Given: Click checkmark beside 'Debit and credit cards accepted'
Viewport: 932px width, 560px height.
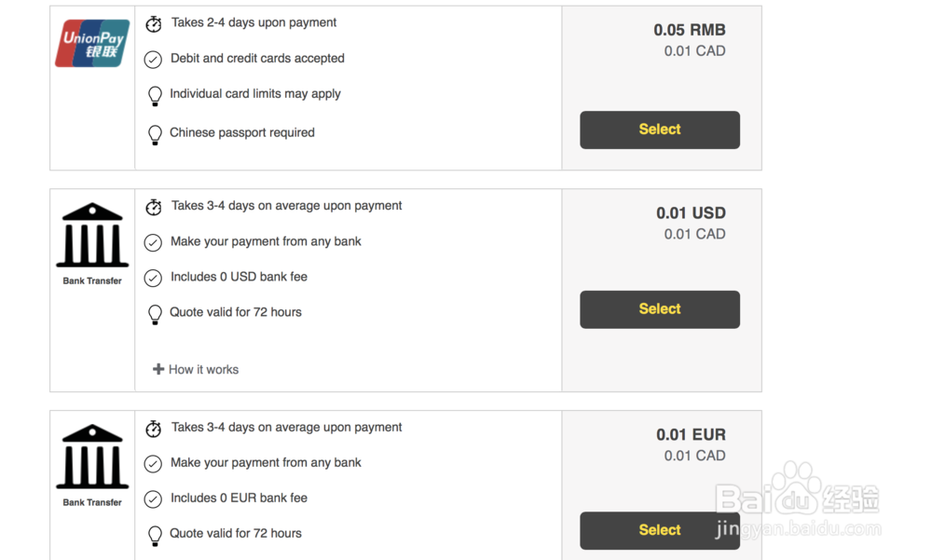Looking at the screenshot, I should tap(153, 60).
